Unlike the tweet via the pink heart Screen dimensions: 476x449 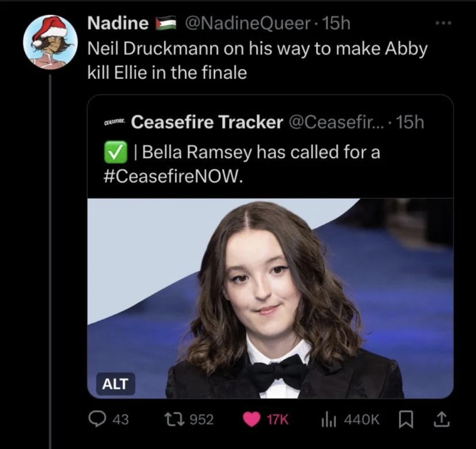pyautogui.click(x=251, y=420)
